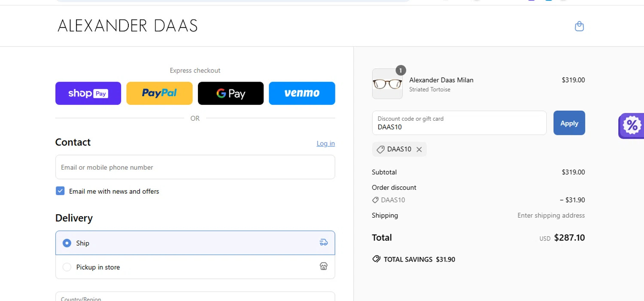Uncheck Email me with news and offers

coord(60,191)
